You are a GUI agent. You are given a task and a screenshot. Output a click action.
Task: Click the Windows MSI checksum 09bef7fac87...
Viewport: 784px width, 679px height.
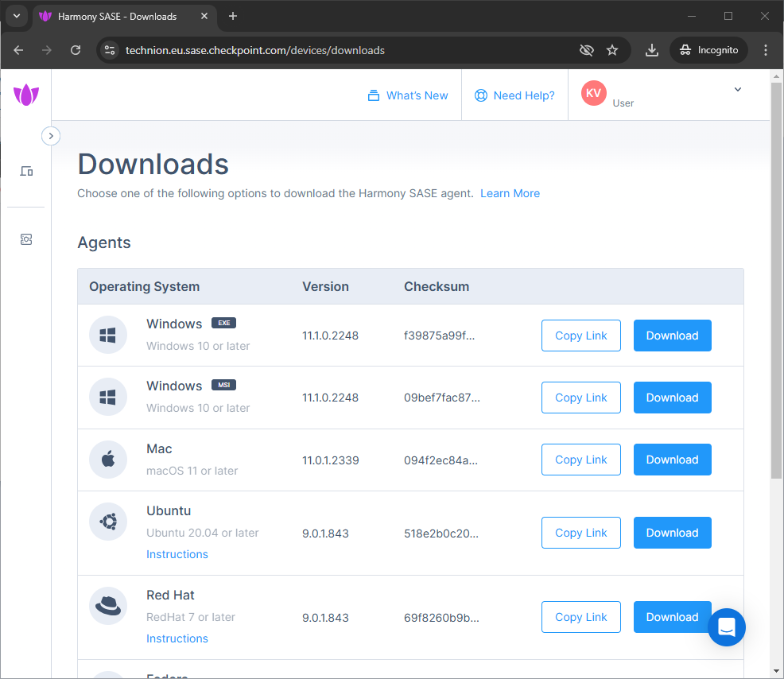pyautogui.click(x=442, y=398)
